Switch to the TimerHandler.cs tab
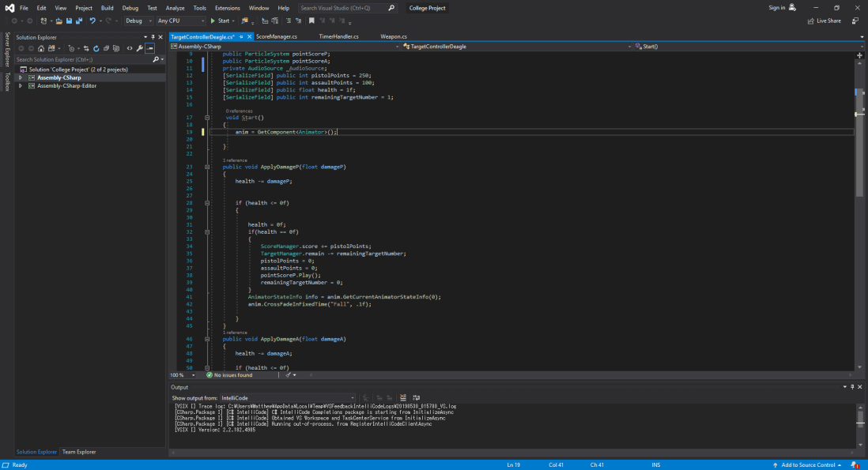 [339, 37]
